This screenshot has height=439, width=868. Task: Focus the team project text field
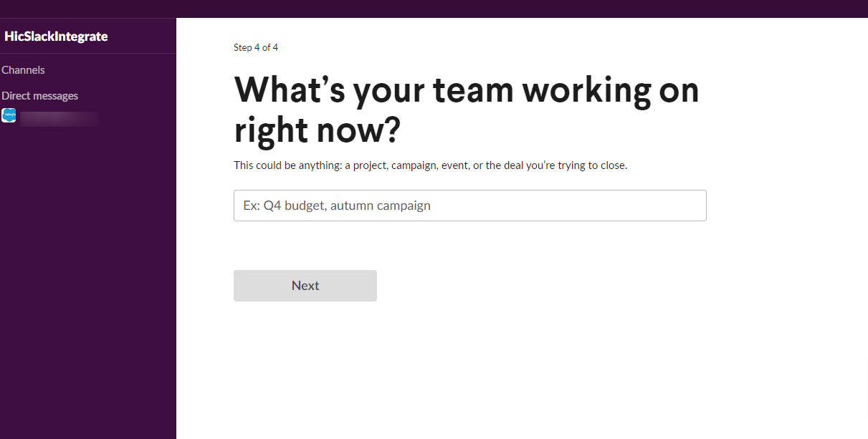[469, 206]
